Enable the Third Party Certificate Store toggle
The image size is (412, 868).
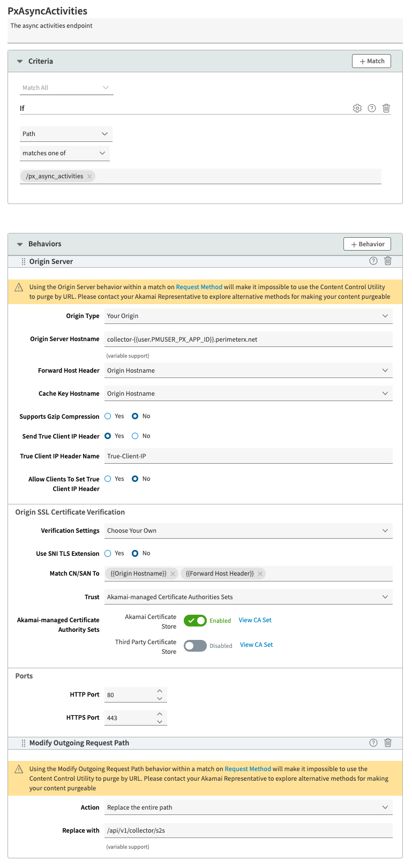[x=195, y=646]
